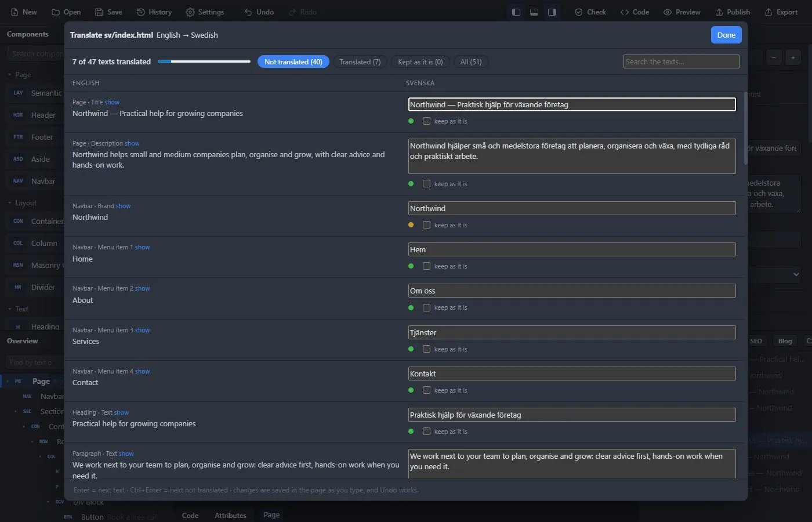Select the Semantic layout component

(x=35, y=93)
